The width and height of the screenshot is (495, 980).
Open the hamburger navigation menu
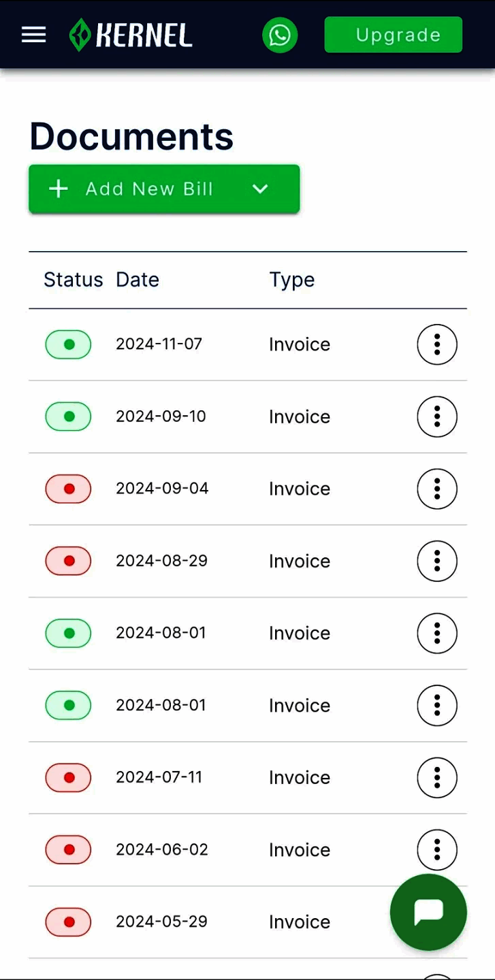(x=34, y=35)
